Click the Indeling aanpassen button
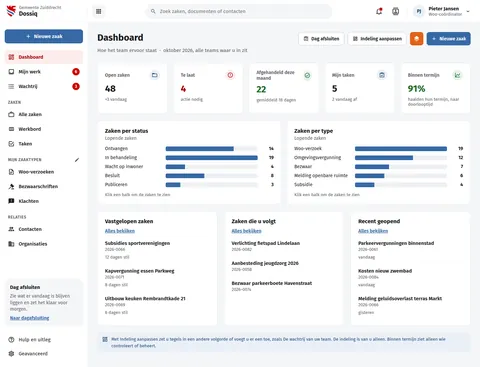 377,39
